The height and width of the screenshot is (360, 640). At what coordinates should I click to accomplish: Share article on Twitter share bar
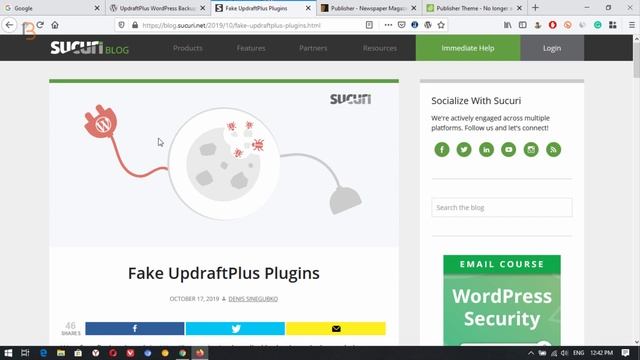(x=236, y=329)
